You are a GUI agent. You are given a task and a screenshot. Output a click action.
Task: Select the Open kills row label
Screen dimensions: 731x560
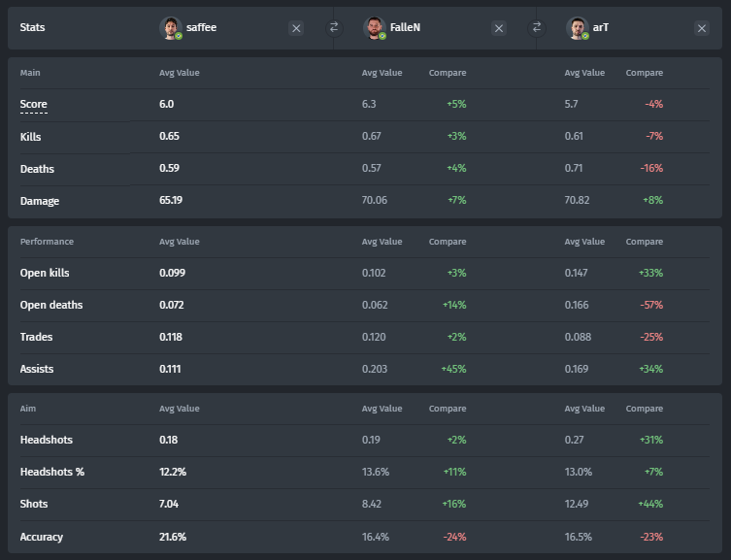click(x=45, y=273)
